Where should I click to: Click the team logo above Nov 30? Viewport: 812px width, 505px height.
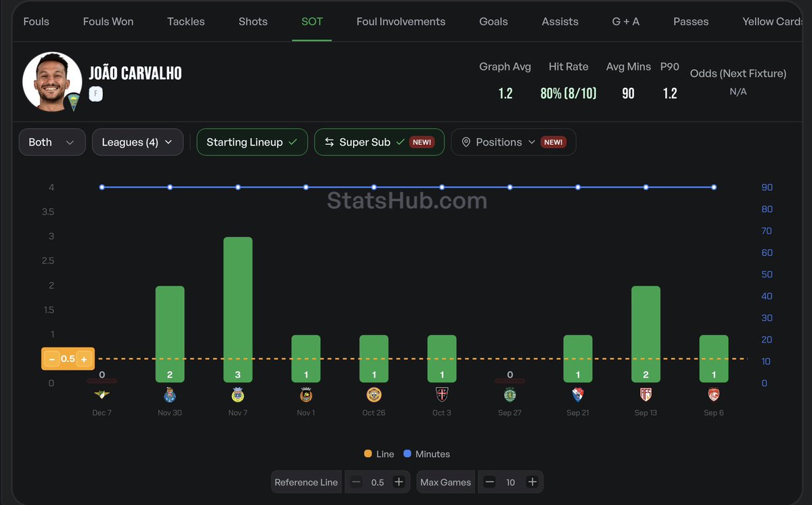click(x=170, y=395)
